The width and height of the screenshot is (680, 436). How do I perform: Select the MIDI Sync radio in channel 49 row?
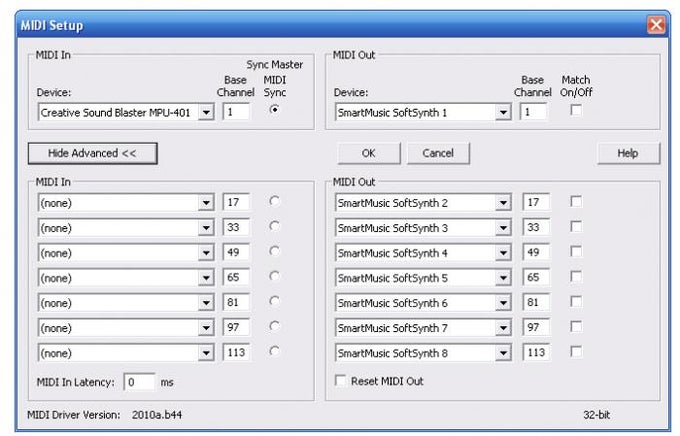[274, 251]
